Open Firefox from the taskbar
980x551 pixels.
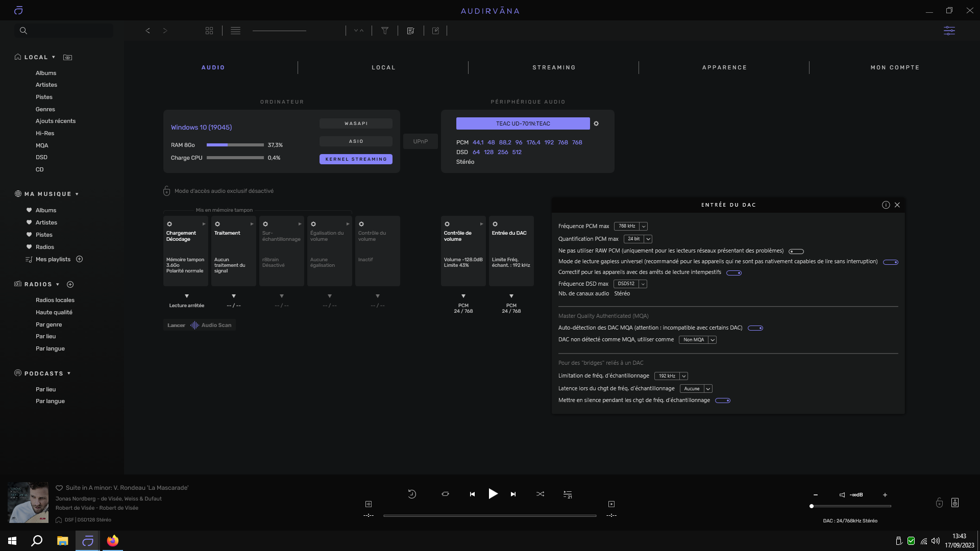tap(113, 541)
